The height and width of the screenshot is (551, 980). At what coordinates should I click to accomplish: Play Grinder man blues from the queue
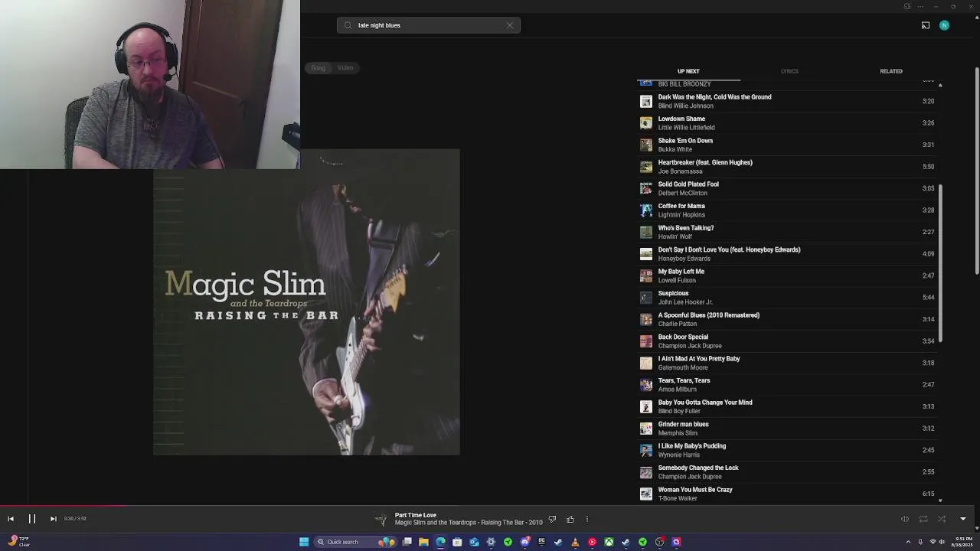[787, 429]
